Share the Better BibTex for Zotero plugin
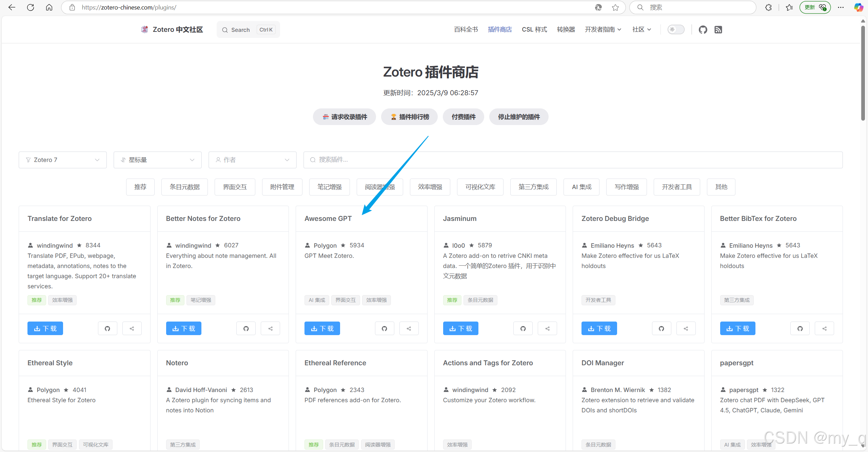 [x=824, y=328]
